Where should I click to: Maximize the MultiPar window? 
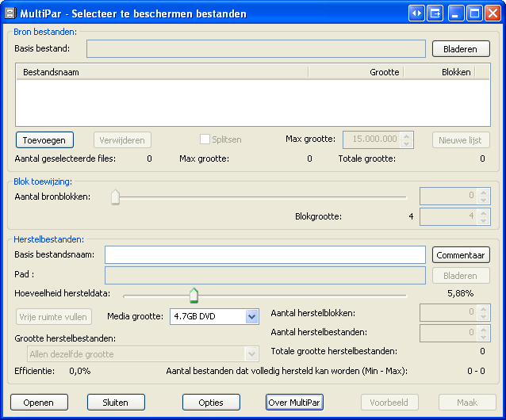pyautogui.click(x=474, y=13)
